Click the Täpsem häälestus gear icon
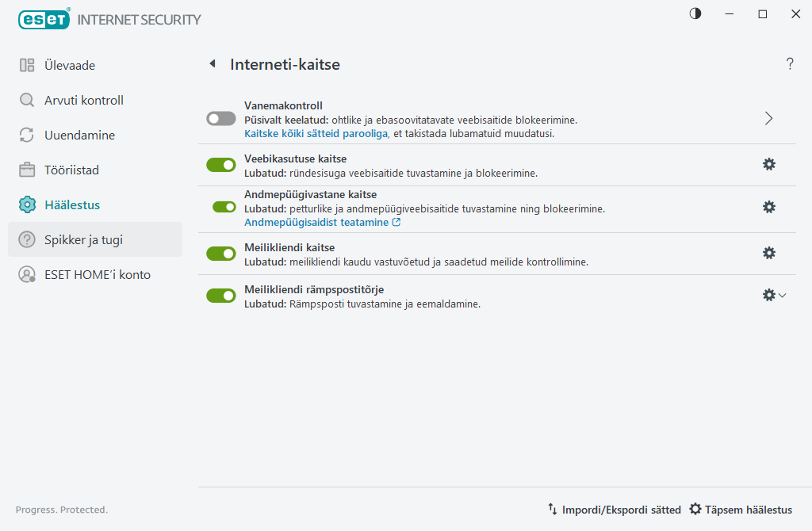The image size is (812, 531). point(695,510)
